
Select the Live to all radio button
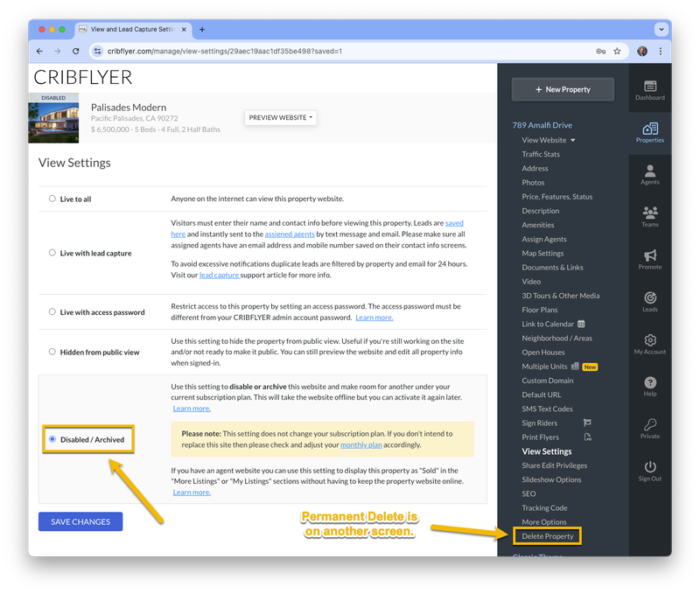52,199
